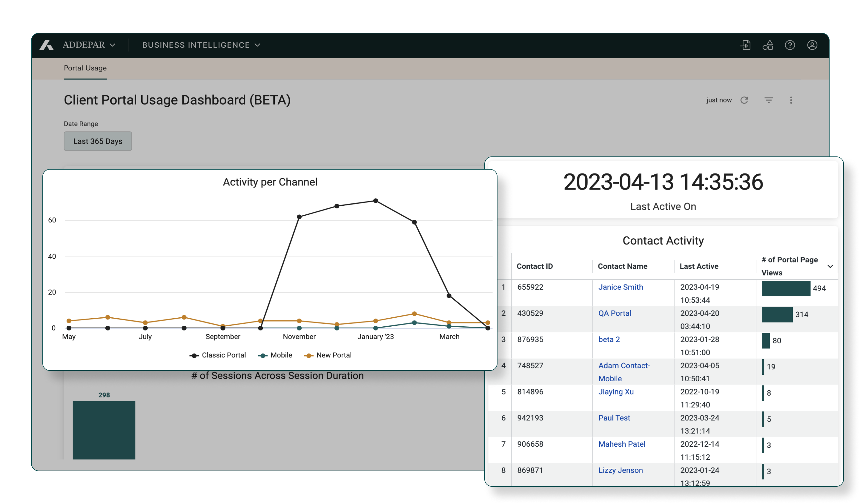The image size is (860, 504).
Task: Open the Lizzy Jenson contact link
Action: [621, 470]
